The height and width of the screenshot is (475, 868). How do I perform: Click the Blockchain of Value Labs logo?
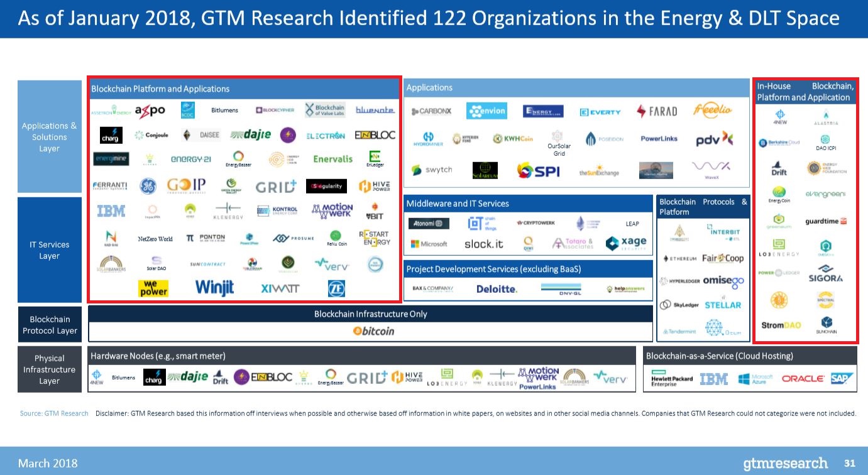click(325, 110)
